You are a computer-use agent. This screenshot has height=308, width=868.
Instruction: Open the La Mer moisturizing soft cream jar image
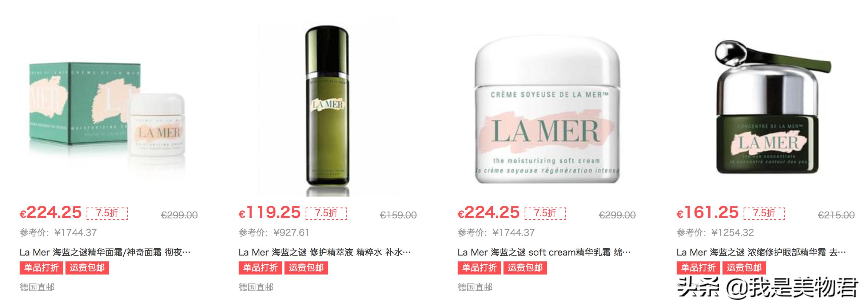pos(547,110)
